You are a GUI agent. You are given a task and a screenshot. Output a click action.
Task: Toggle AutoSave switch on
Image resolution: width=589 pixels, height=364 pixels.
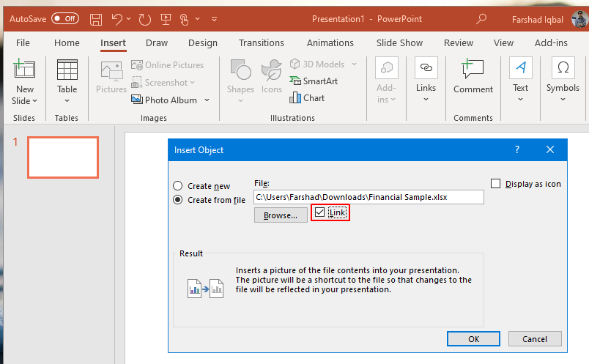(x=65, y=18)
